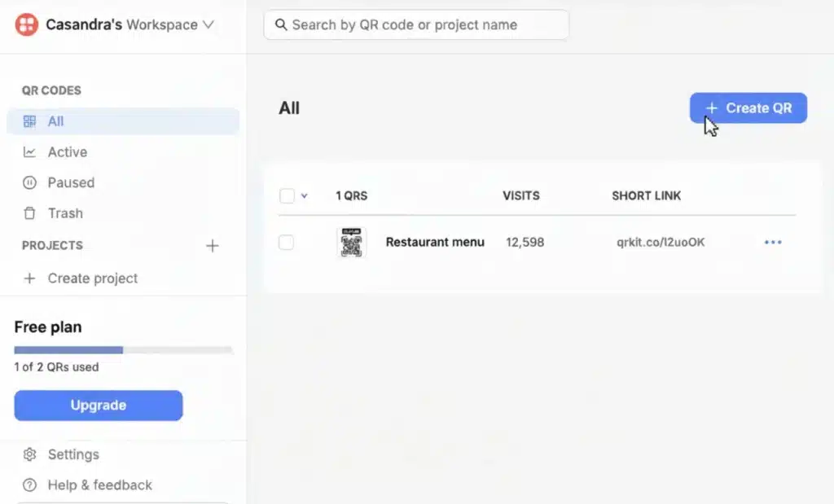Open Settings via the gear icon
Screen dimensions: 834x504
tap(30, 454)
